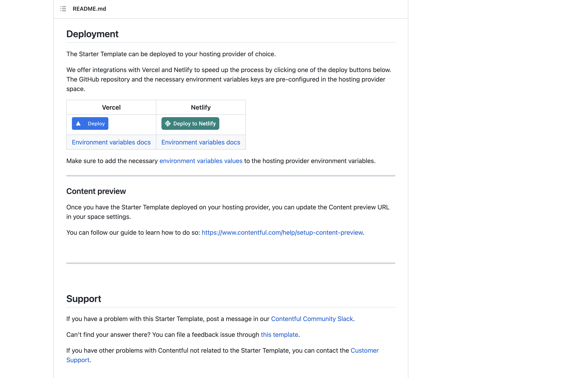
Task: Click the Netlify diamond logo icon
Action: pyautogui.click(x=168, y=123)
